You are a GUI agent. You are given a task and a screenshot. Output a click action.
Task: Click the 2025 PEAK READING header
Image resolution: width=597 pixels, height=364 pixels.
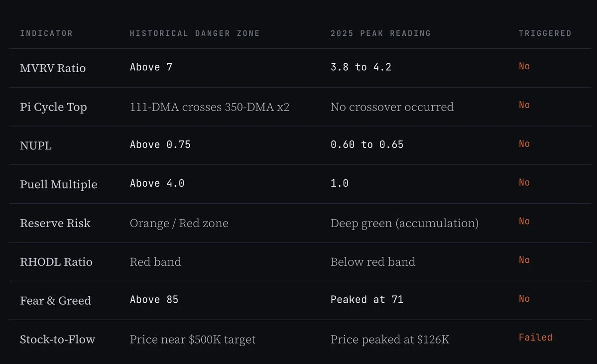(x=380, y=33)
